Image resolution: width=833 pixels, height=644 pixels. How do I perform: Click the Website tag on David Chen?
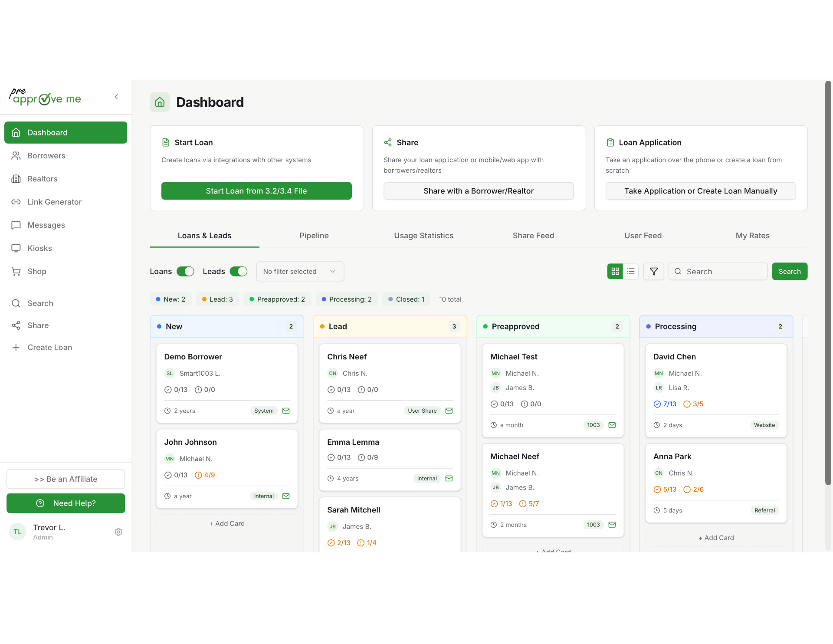pos(764,425)
